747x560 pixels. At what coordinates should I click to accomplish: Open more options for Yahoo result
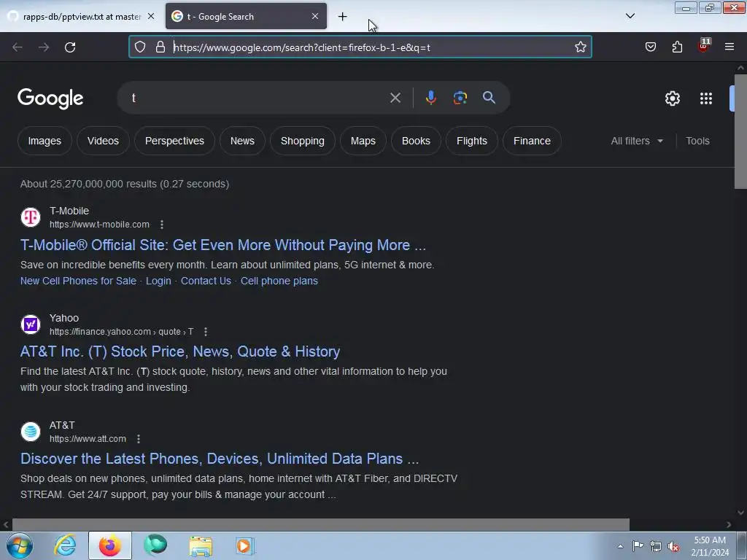coord(206,332)
